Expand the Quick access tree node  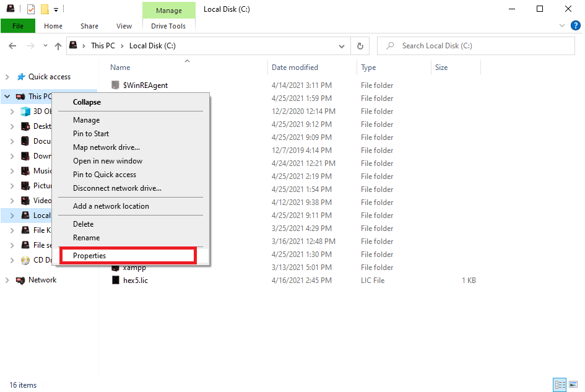(7, 77)
